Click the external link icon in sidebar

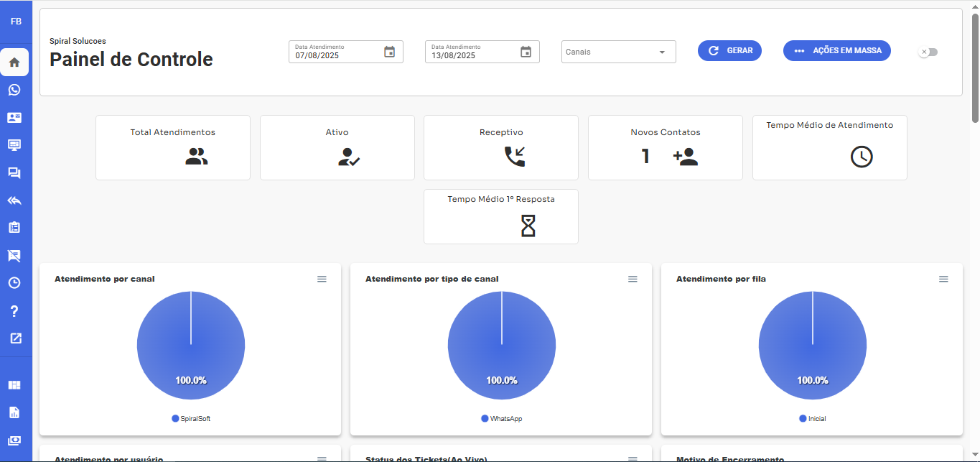pos(14,338)
